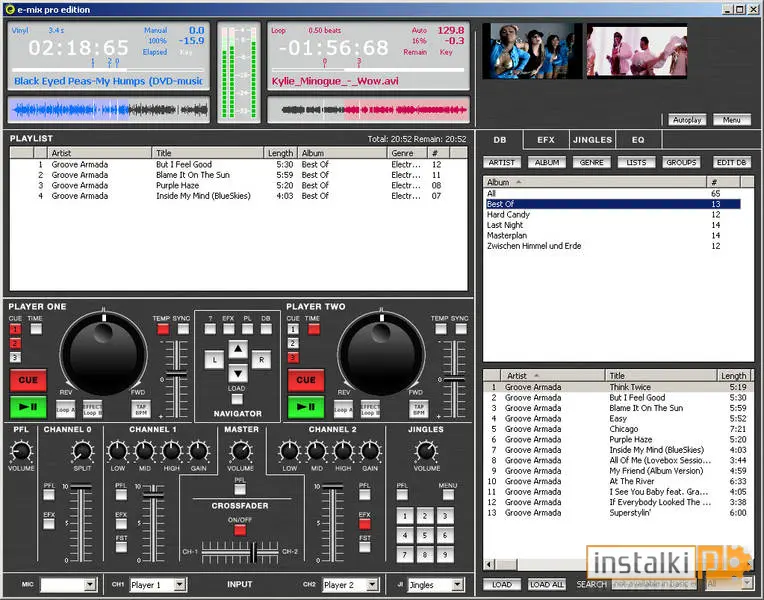The width and height of the screenshot is (764, 600).
Task: Click the crossfader slider handle
Action: coord(254,552)
